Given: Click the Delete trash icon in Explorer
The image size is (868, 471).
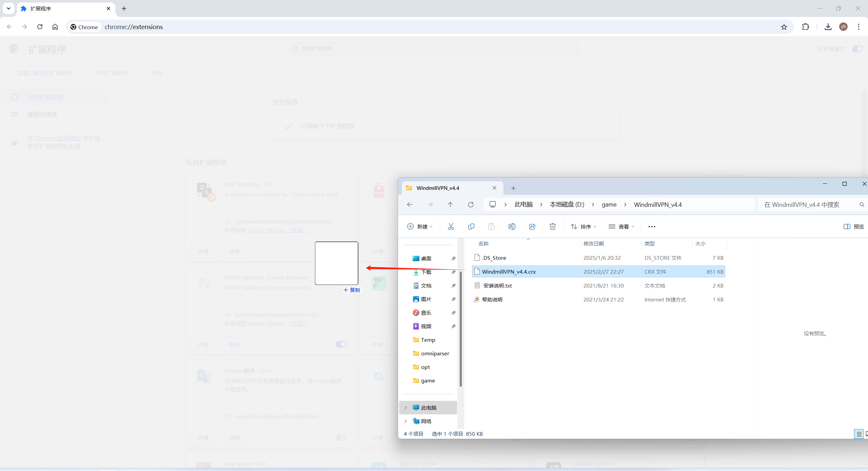Looking at the screenshot, I should tap(552, 227).
